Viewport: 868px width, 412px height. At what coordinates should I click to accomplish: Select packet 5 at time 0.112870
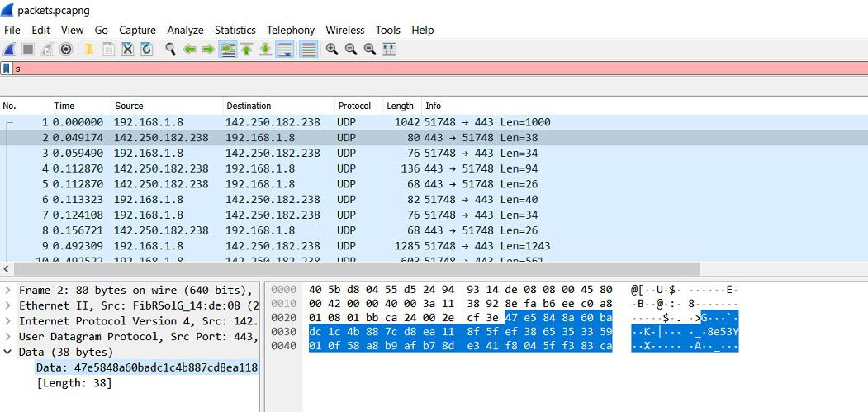point(434,184)
